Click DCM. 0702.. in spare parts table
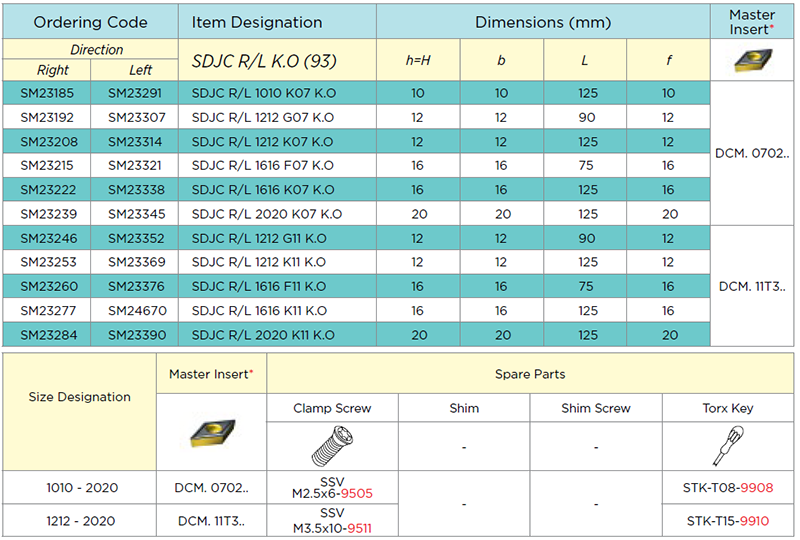800x540 pixels. pyautogui.click(x=212, y=487)
